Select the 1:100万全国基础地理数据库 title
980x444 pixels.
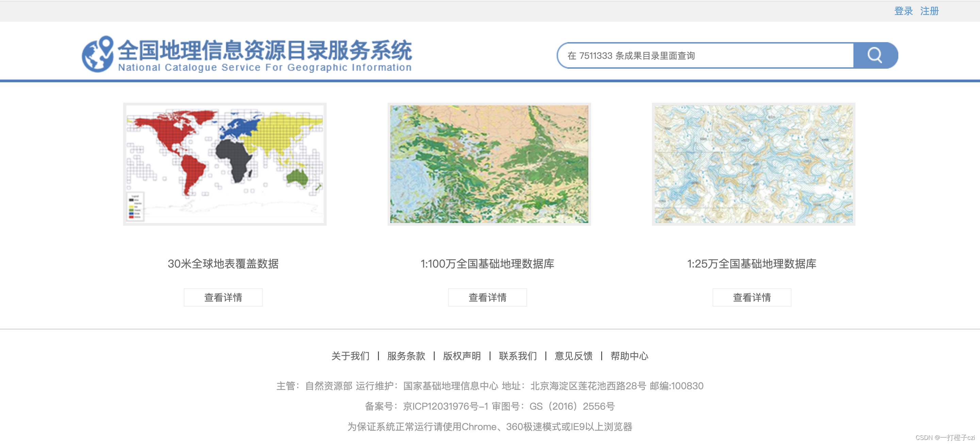[487, 264]
